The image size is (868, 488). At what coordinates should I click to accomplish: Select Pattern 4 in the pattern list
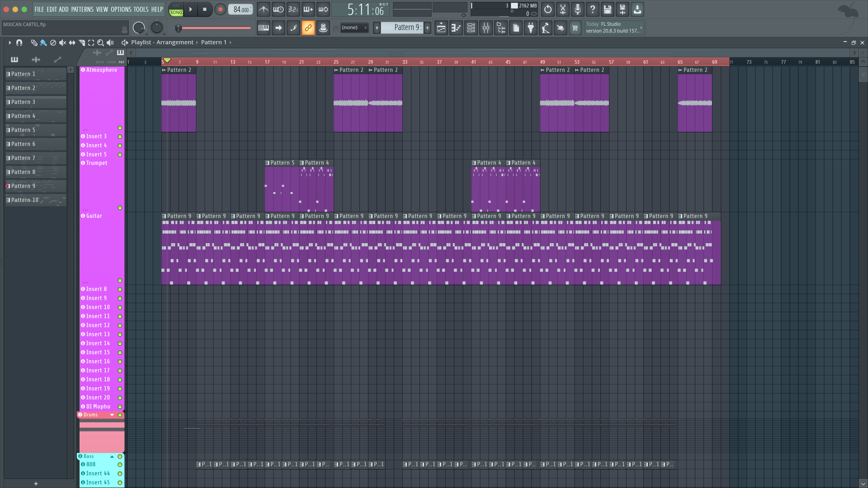[x=35, y=116]
